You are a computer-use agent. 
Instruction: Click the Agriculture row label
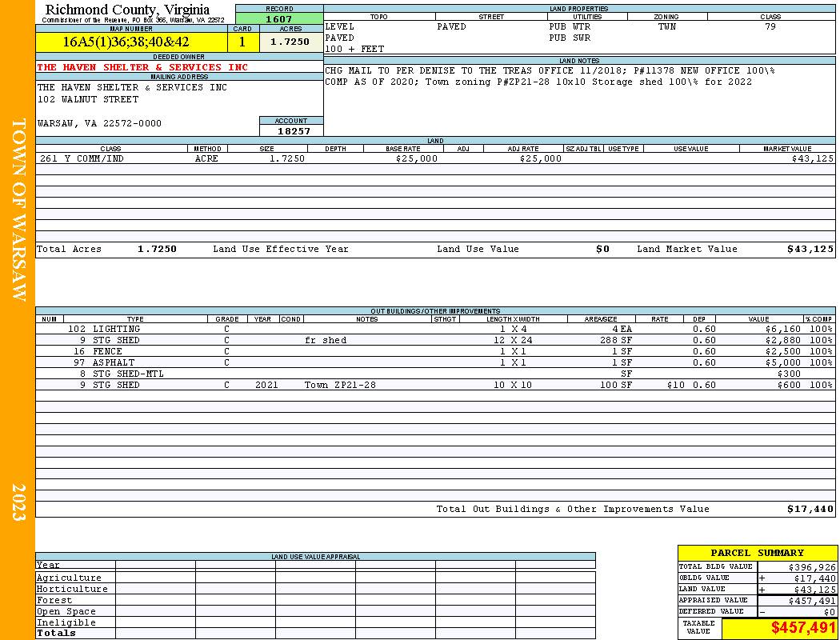tap(69, 578)
